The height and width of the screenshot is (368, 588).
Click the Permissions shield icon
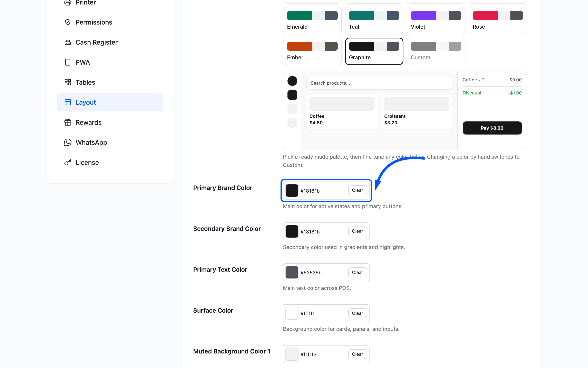click(68, 22)
